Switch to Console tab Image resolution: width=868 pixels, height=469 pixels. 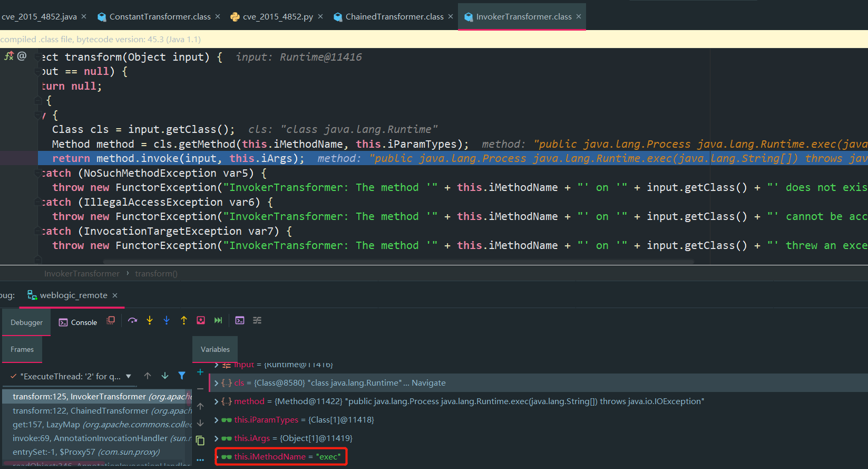[78, 322]
